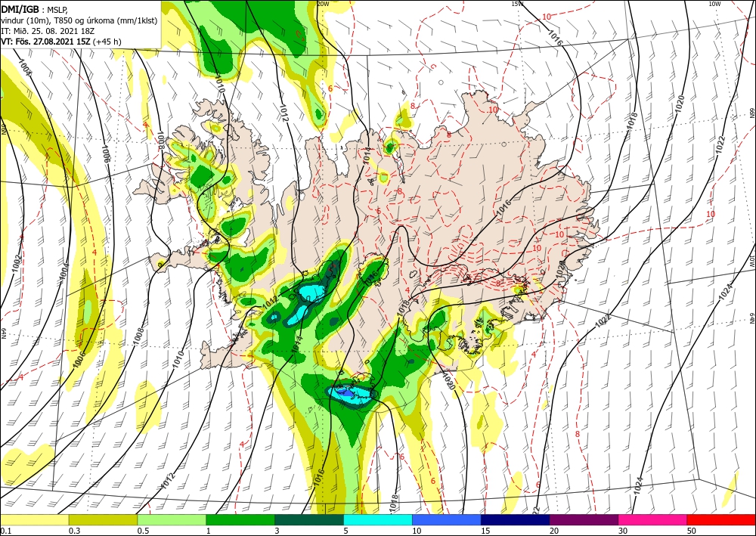756x536 pixels.
Task: Pick the magenta 30–50 legend color block
Action: coord(653,519)
